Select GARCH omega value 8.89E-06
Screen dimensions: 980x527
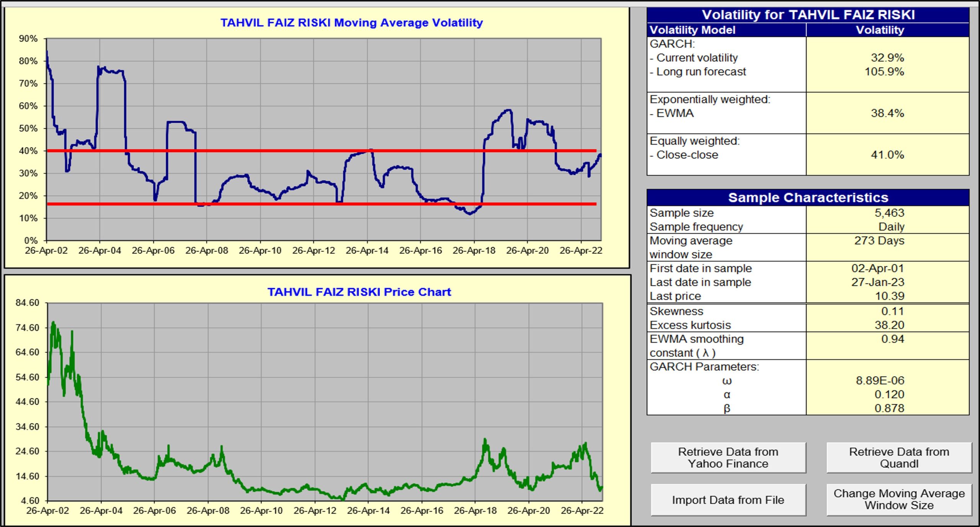pyautogui.click(x=880, y=380)
